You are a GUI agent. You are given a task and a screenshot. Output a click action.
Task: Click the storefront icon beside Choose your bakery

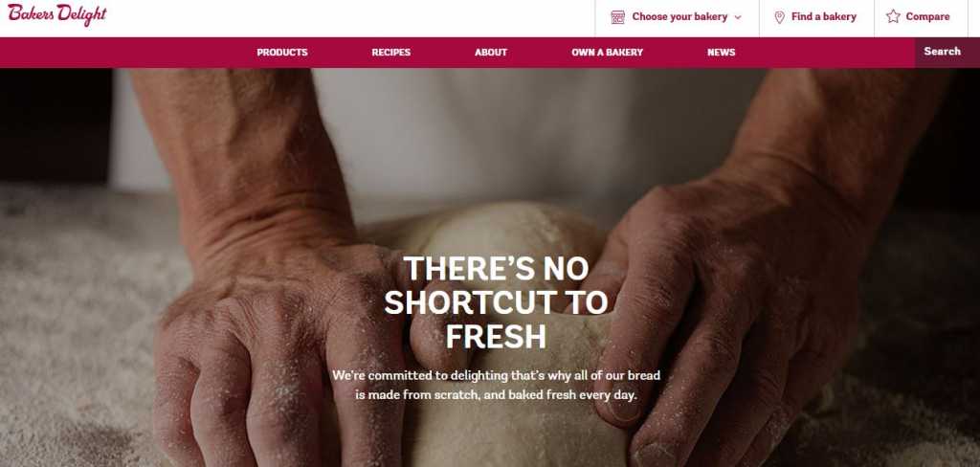click(617, 17)
